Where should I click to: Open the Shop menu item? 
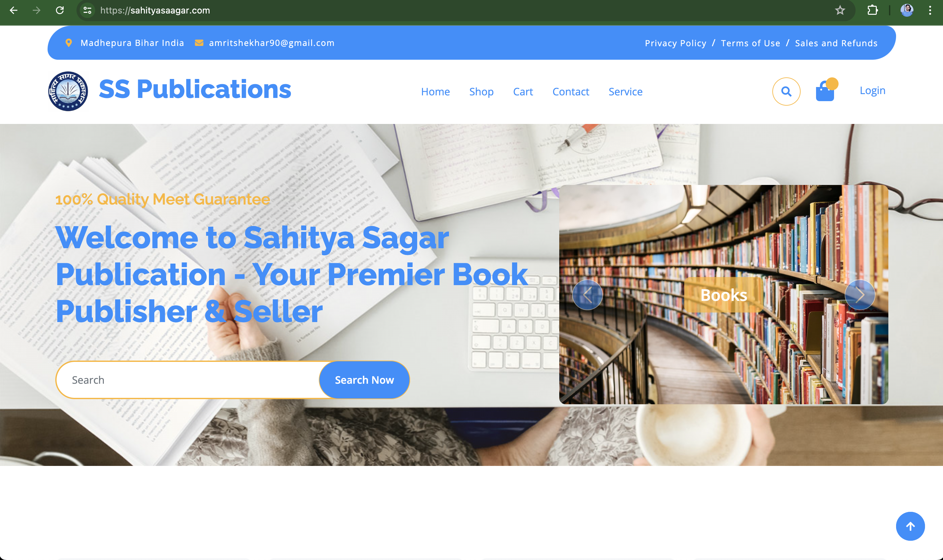tap(481, 92)
